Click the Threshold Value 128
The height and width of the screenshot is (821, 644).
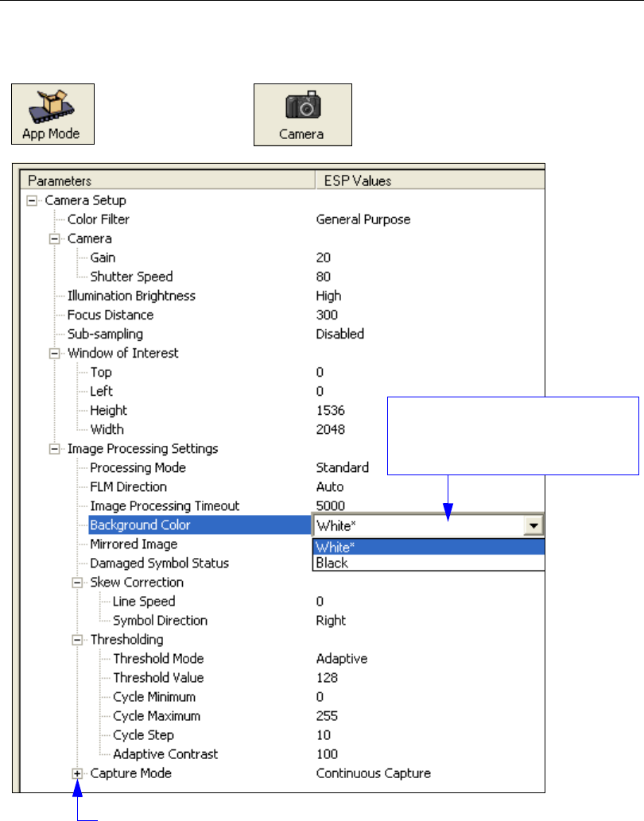click(x=328, y=677)
